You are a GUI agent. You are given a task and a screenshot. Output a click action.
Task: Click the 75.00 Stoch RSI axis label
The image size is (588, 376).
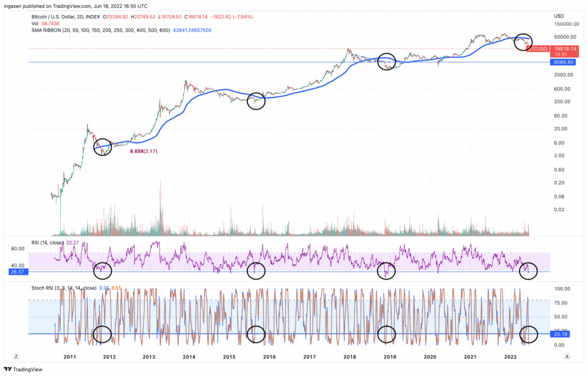(560, 303)
